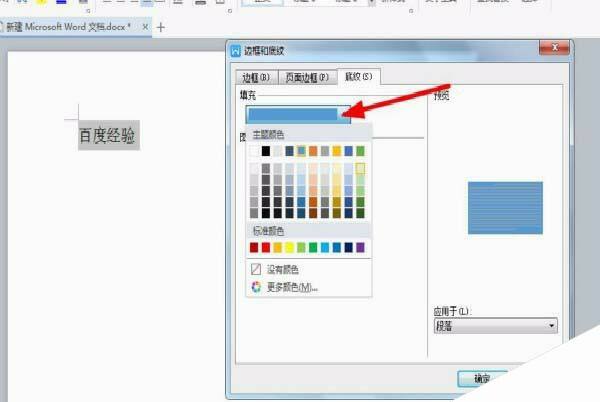The width and height of the screenshot is (600, 402).
Task: Pick the bright red standard color swatch
Action: click(x=266, y=247)
